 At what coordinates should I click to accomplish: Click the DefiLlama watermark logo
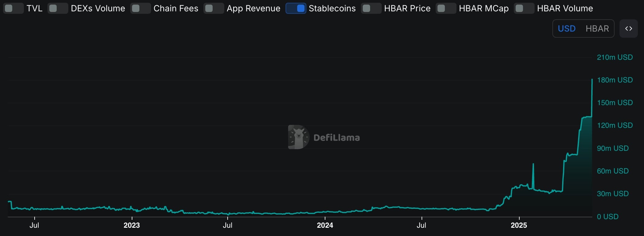tap(298, 137)
